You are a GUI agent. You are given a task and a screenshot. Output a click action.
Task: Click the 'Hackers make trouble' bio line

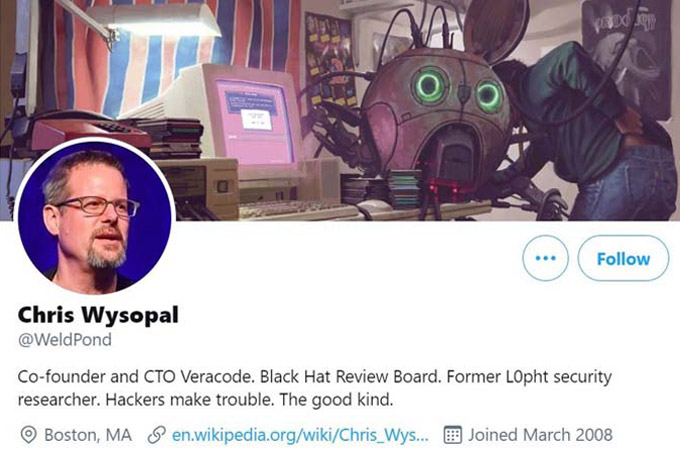point(206,400)
